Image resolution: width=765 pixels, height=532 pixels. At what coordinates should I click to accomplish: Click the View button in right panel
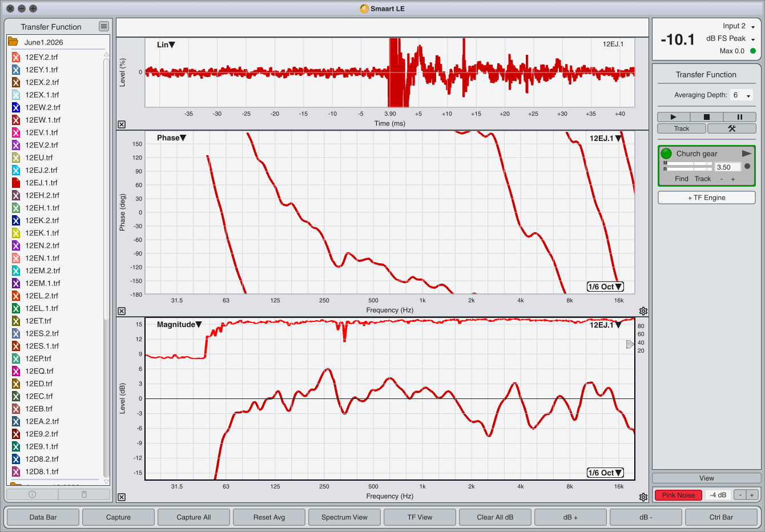(x=707, y=478)
